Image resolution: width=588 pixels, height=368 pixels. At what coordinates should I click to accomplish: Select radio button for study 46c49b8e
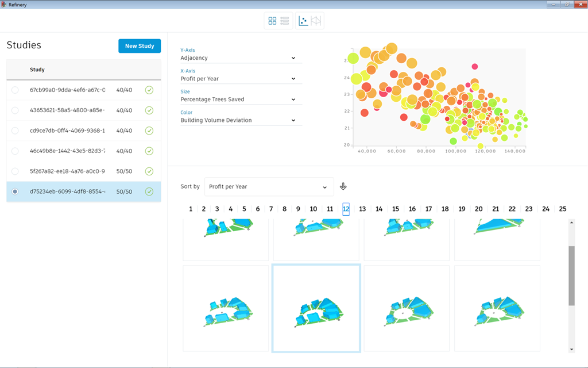(x=15, y=151)
